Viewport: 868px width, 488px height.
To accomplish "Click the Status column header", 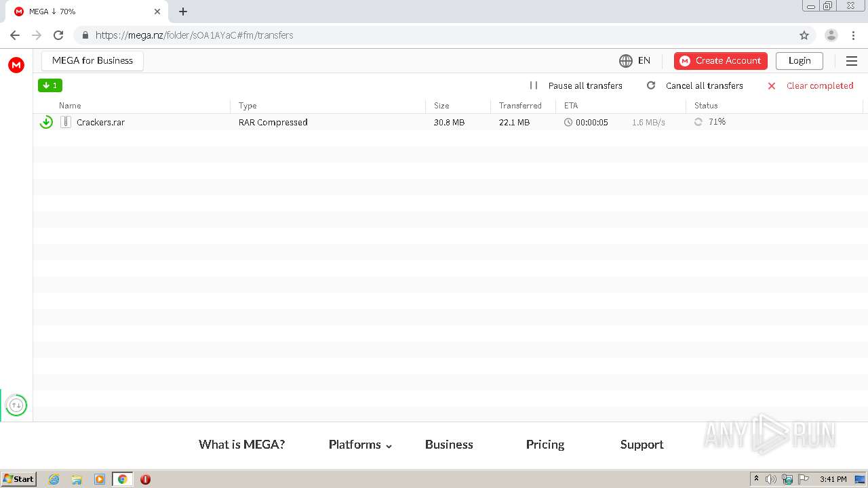I will [706, 106].
